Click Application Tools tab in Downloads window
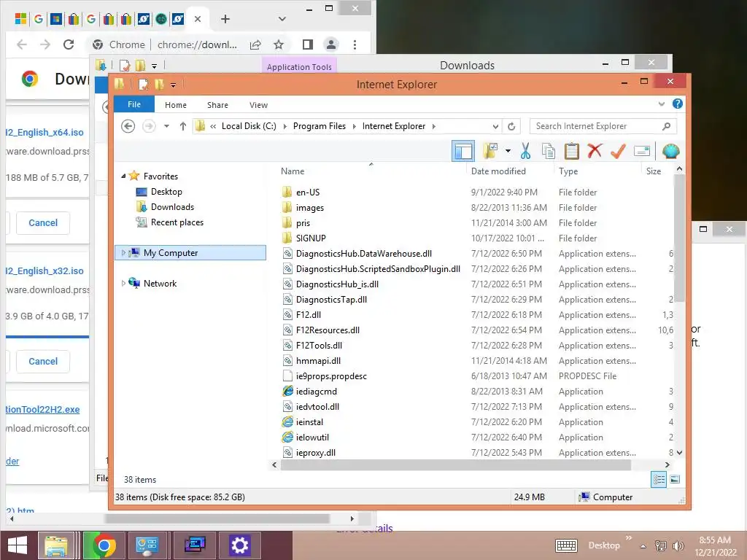 click(299, 67)
